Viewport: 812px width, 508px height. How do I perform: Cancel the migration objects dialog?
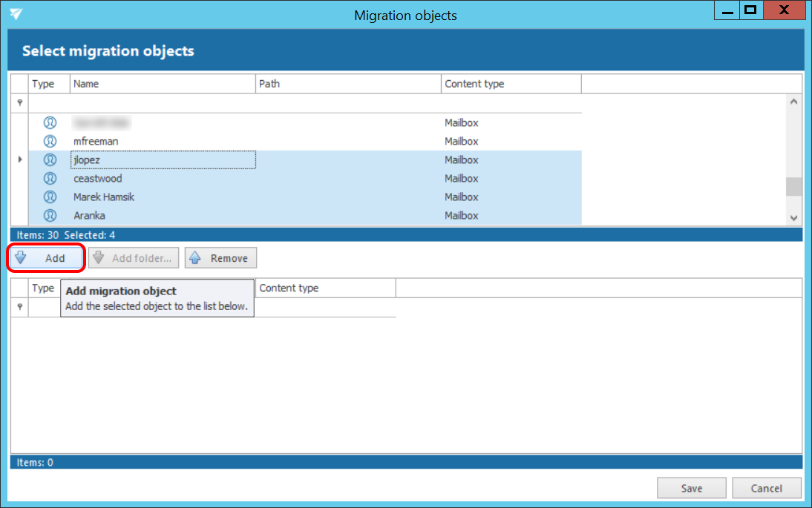click(766, 488)
